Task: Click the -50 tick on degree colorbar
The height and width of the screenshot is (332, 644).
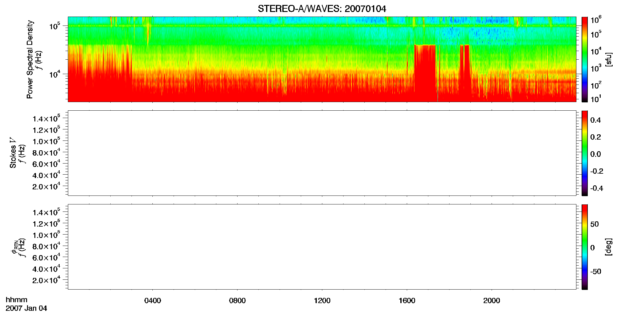Action: 595,271
